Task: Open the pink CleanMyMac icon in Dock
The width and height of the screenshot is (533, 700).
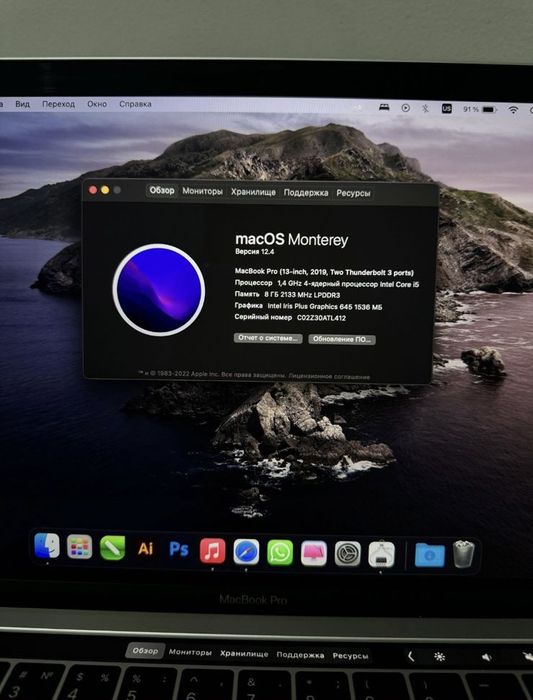Action: click(314, 553)
